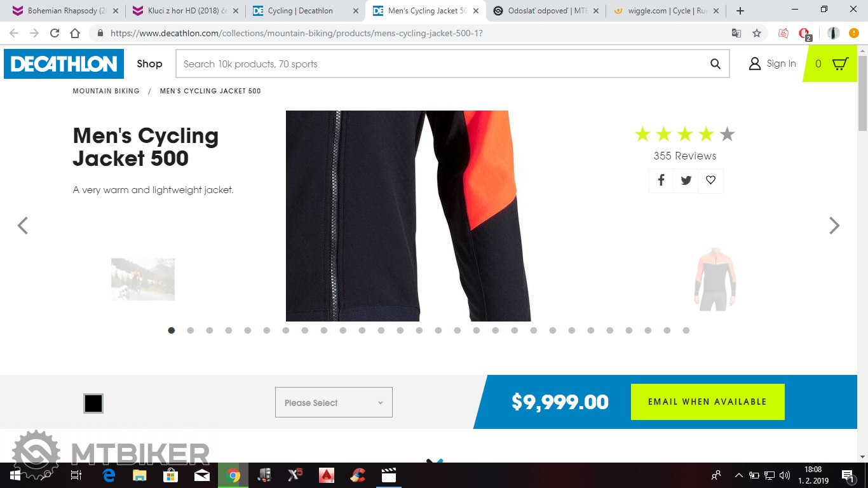
Task: Show next product image arrow
Action: click(x=834, y=226)
